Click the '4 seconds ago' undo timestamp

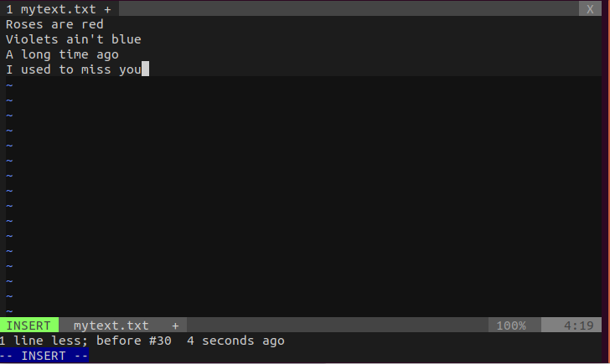(235, 341)
